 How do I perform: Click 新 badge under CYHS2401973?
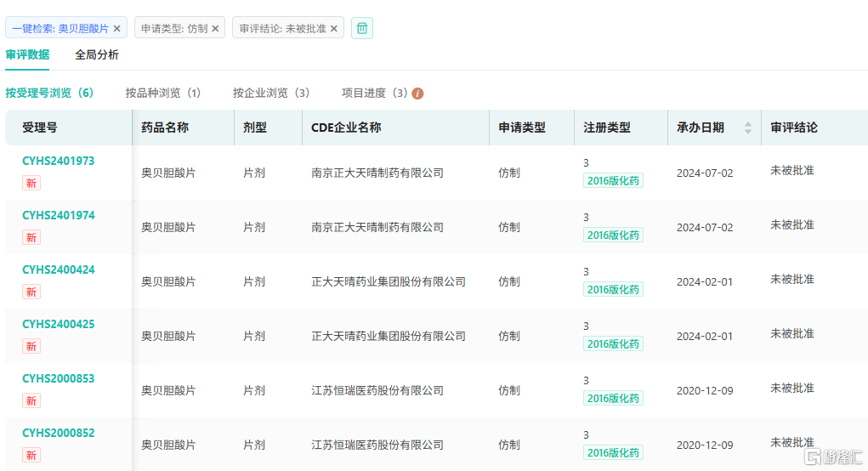point(31,183)
